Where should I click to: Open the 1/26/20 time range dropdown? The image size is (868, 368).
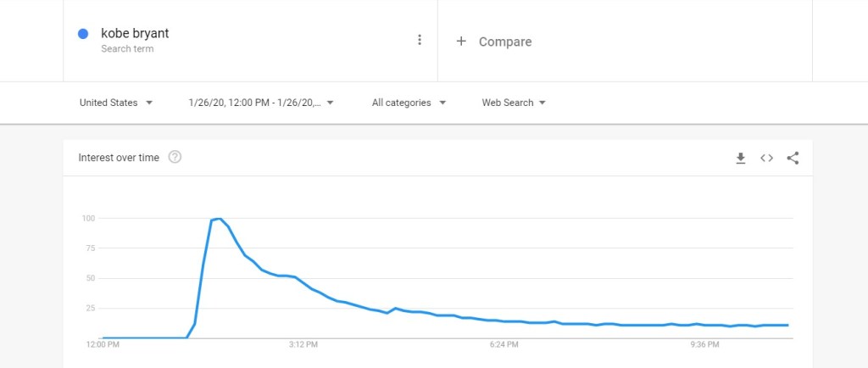(261, 103)
